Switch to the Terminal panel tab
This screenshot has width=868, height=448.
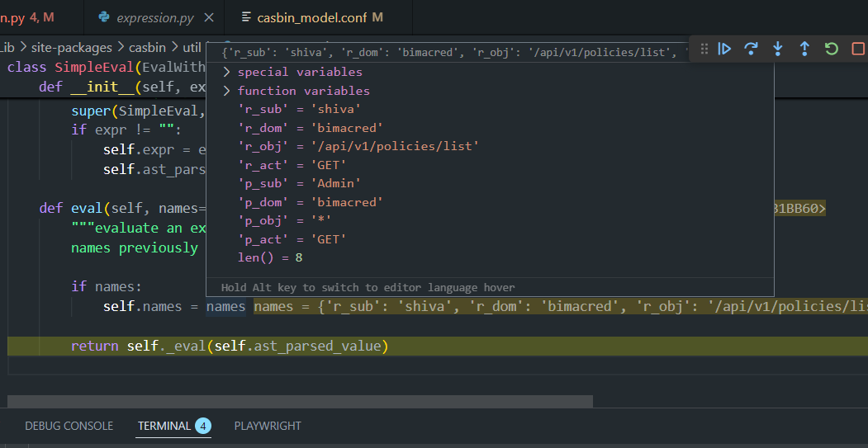point(164,426)
